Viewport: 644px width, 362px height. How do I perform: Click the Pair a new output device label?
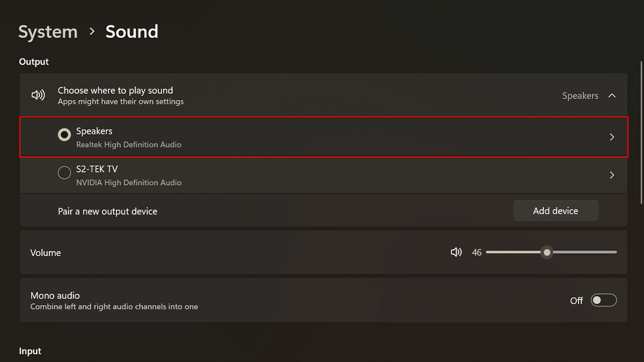107,211
